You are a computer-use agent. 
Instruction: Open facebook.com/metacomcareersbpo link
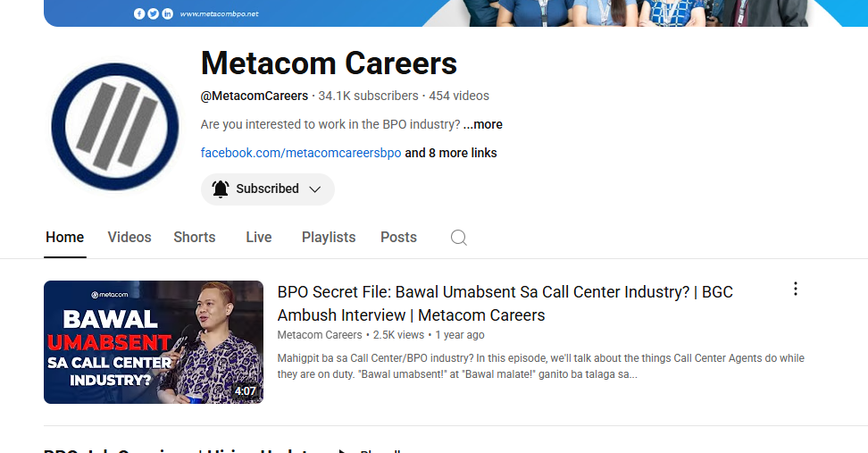301,153
